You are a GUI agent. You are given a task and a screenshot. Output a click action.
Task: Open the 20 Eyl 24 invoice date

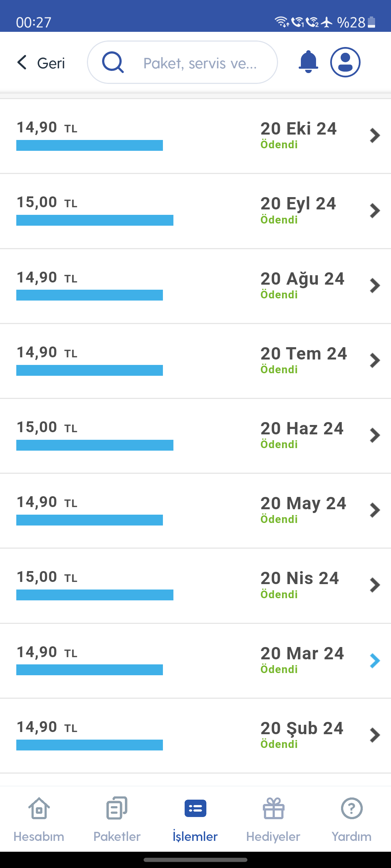coord(298,204)
